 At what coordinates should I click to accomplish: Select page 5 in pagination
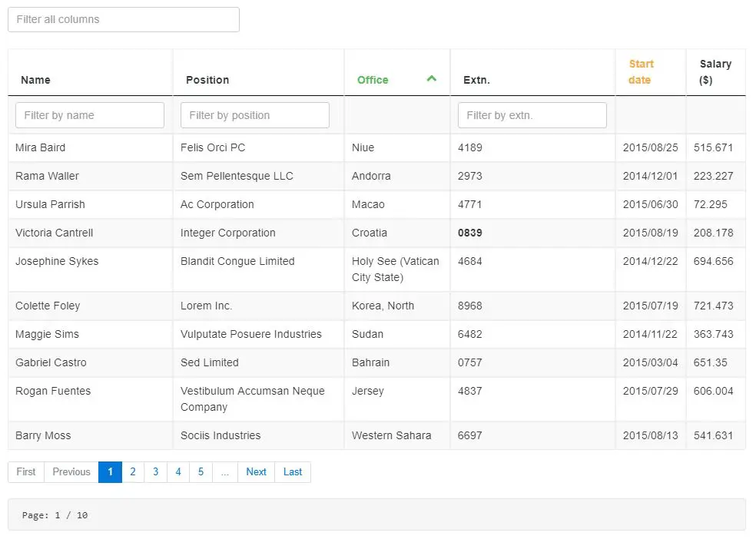point(201,471)
